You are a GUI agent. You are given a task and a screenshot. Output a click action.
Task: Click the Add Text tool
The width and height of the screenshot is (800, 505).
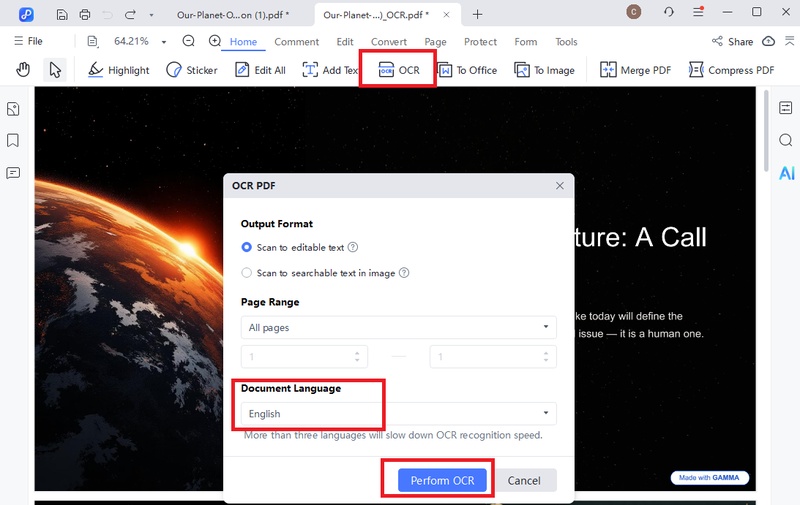[331, 70]
